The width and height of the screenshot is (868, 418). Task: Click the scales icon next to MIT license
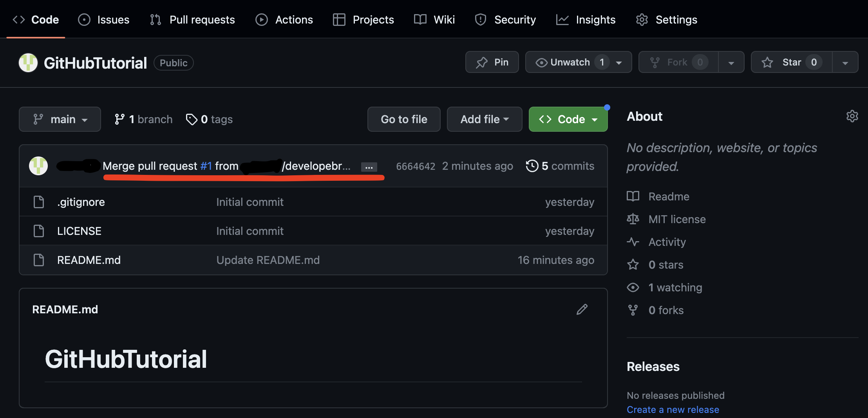(x=633, y=219)
